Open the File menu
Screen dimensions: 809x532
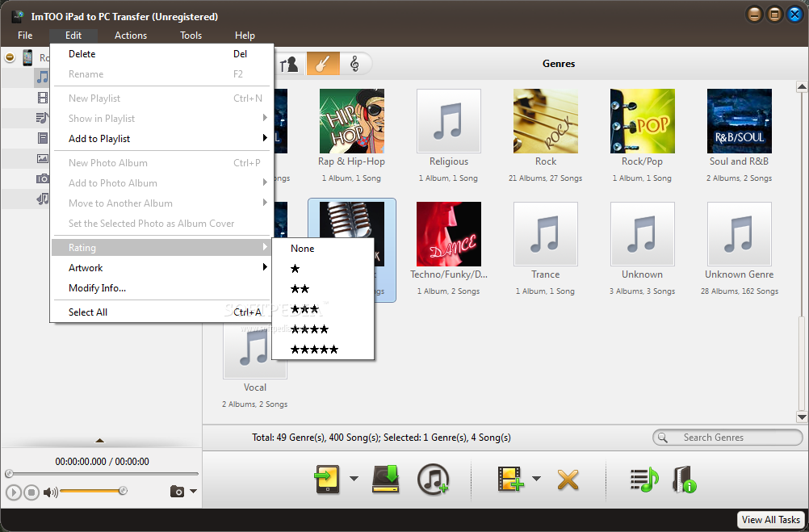pyautogui.click(x=25, y=35)
